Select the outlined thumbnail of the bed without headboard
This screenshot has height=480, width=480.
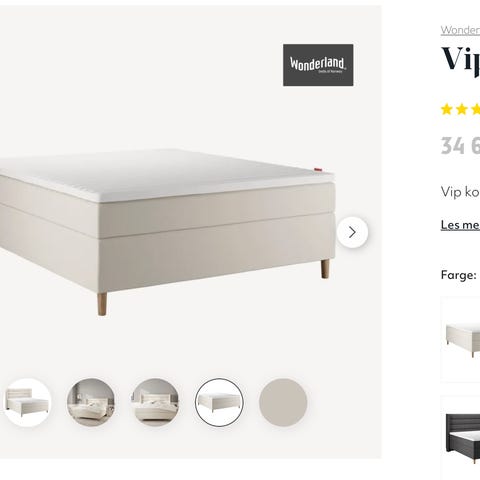219,402
